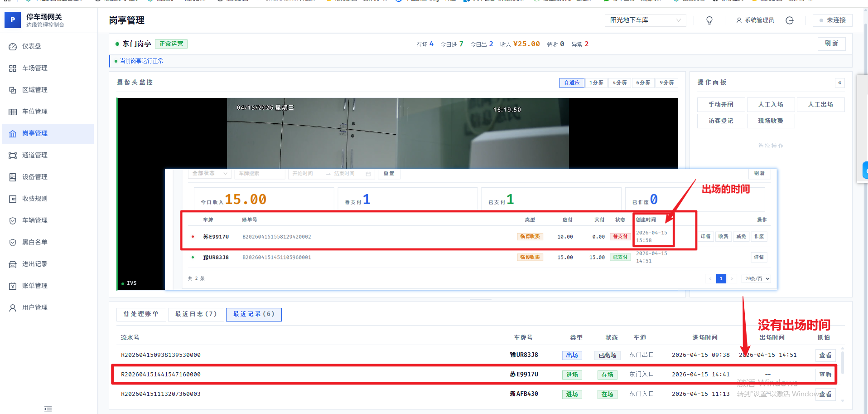
Task: Collapse the 操作面板 panel
Action: [x=839, y=83]
